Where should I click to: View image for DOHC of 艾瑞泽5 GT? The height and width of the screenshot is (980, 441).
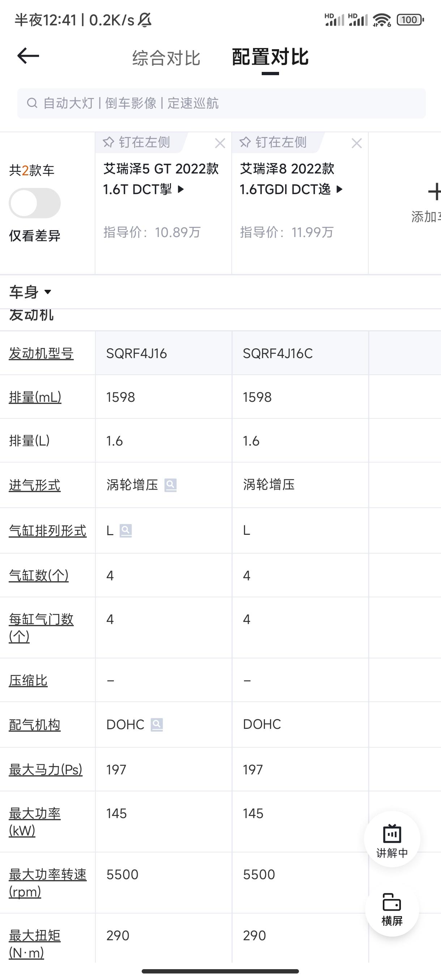pos(157,725)
